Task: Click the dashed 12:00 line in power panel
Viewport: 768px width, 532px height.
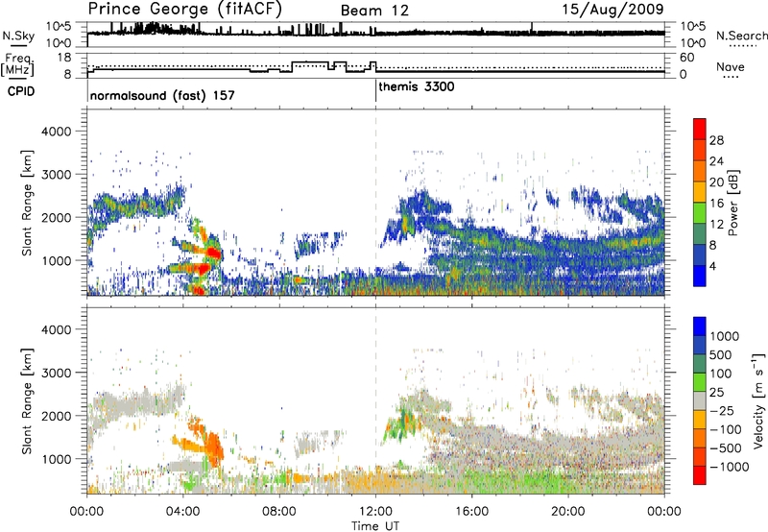Action: 375,202
